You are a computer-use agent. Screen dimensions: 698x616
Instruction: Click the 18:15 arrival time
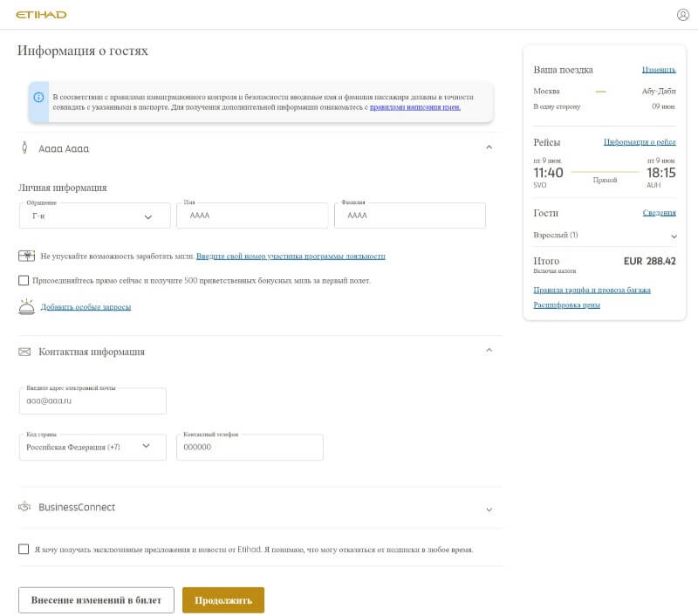[x=661, y=173]
